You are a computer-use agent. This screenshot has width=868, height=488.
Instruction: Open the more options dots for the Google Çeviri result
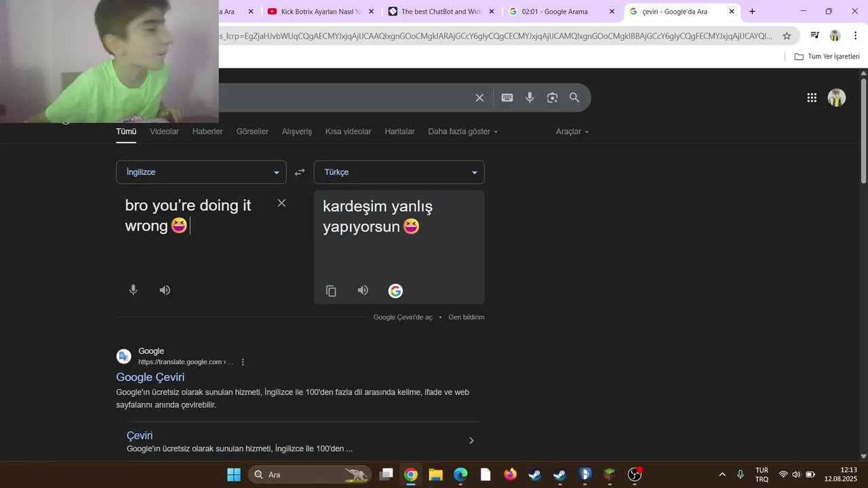(243, 362)
